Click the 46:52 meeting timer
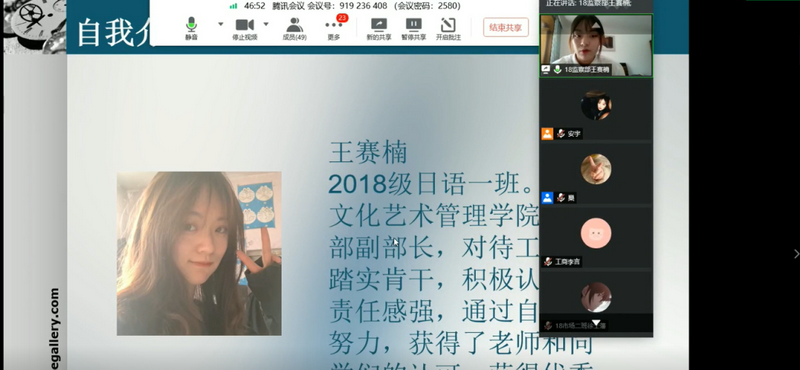This screenshot has height=370, width=800. click(x=255, y=6)
